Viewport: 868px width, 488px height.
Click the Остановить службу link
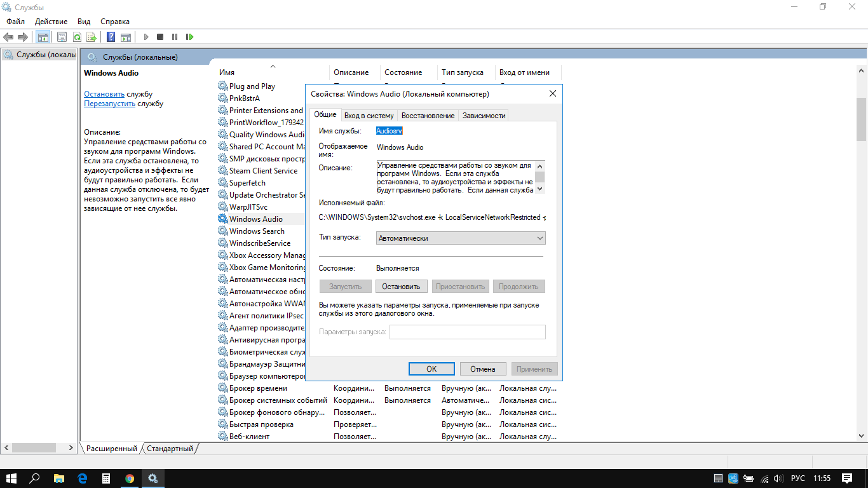click(x=104, y=94)
